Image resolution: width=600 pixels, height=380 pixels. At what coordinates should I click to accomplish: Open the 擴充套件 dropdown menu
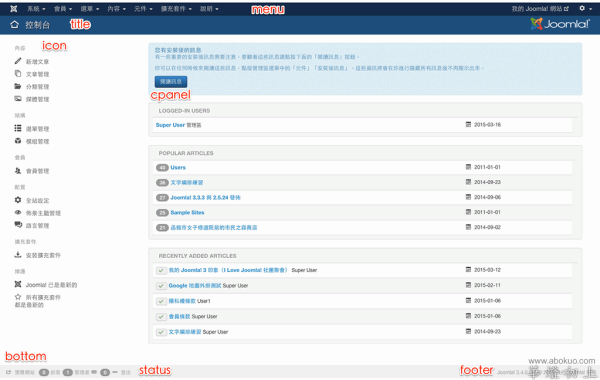click(x=176, y=9)
